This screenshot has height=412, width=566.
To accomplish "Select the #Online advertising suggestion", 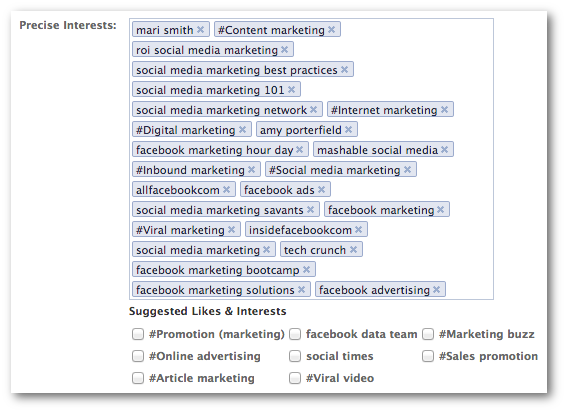I will 138,356.
